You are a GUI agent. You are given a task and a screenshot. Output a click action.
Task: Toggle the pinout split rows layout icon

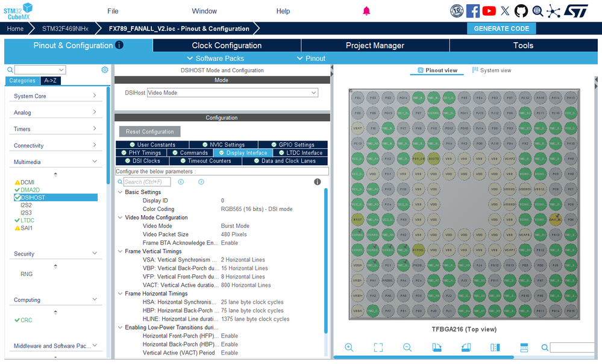pos(524,347)
